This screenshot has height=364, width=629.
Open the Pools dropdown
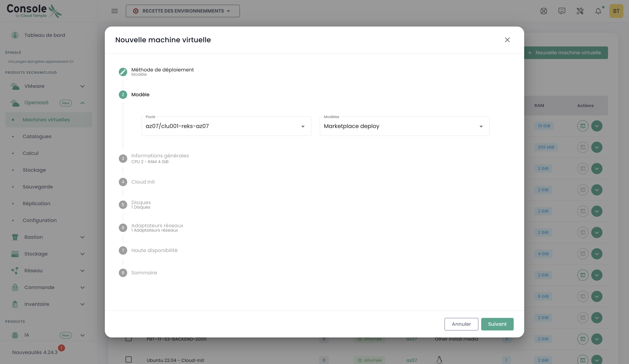(x=226, y=126)
